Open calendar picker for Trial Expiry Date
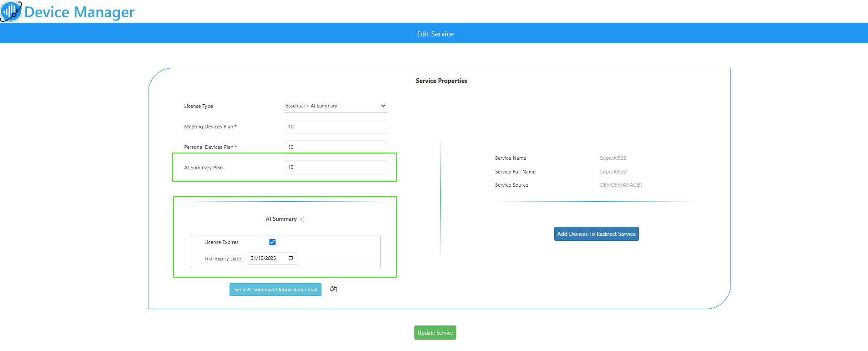The image size is (868, 351). click(x=291, y=258)
